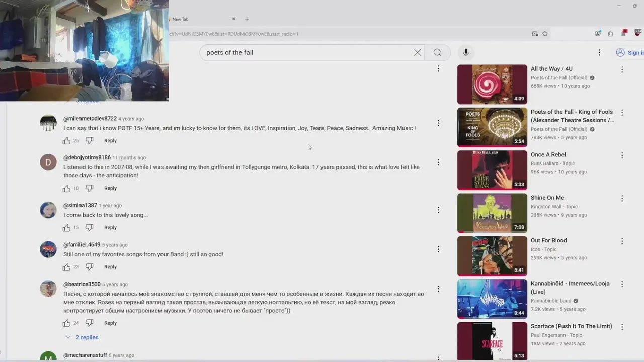Open options menu for @milenmetodiev8722 comment
Image resolution: width=644 pixels, height=362 pixels.
coord(438,123)
